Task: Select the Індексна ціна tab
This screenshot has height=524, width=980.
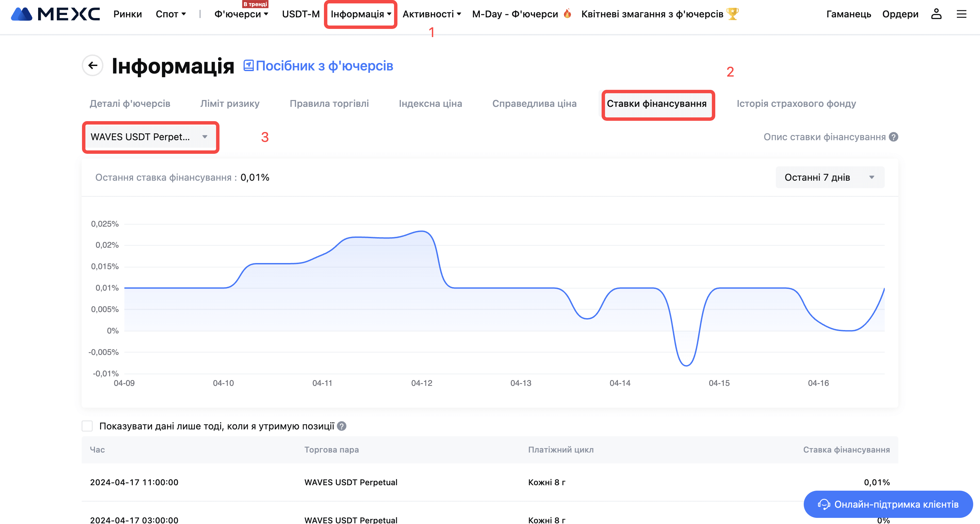Action: coord(430,103)
